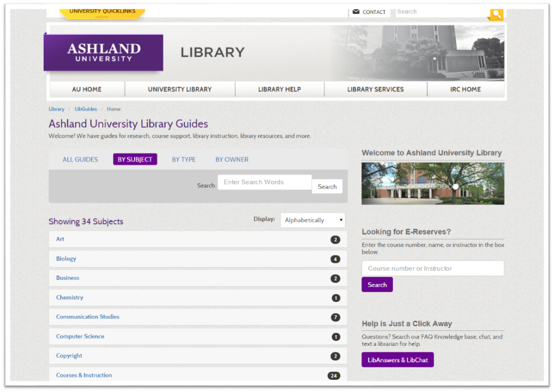
Task: Click Search button beside guide search field
Action: (x=327, y=187)
